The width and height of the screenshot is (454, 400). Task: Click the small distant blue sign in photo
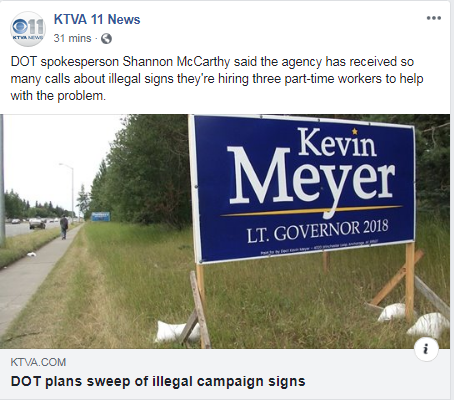click(x=100, y=216)
